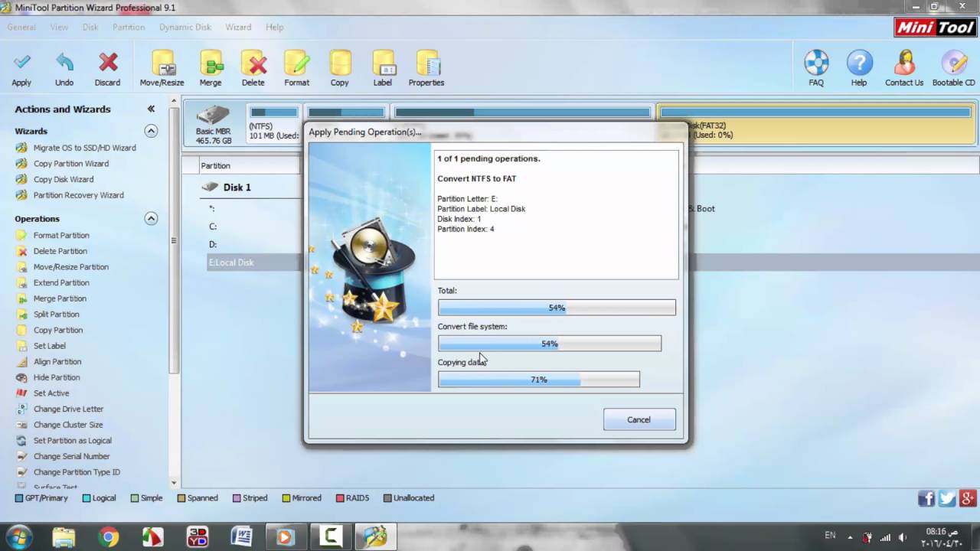Image resolution: width=980 pixels, height=551 pixels.
Task: Click the Copy toolbar icon
Action: pos(340,63)
